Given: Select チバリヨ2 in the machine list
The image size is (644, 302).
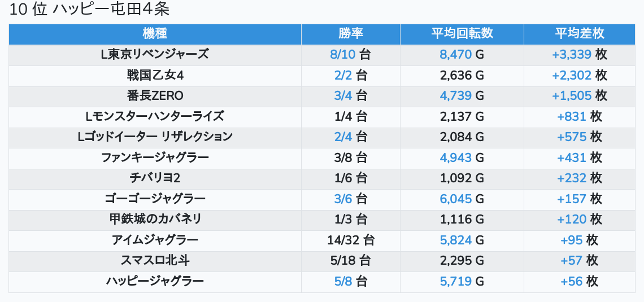Looking at the screenshot, I should click(x=155, y=178).
